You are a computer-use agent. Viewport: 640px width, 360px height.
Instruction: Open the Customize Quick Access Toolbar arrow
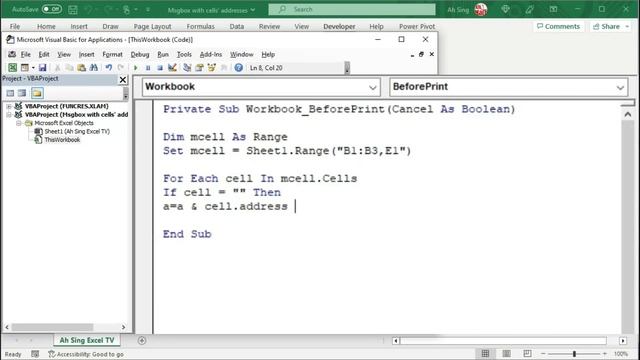[x=148, y=9]
